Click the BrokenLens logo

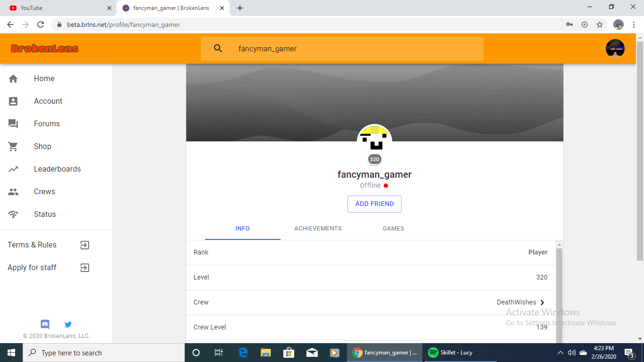coord(45,49)
